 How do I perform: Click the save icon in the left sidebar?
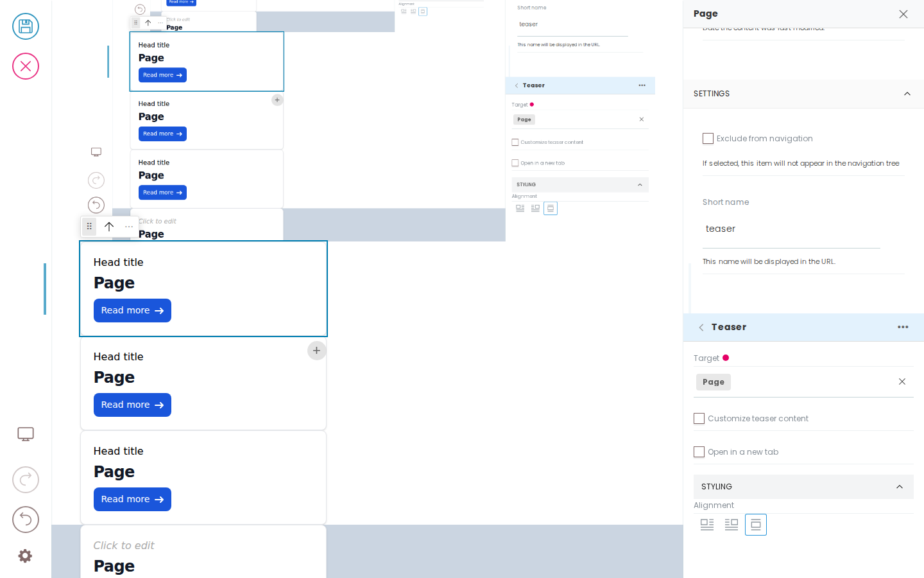(26, 26)
